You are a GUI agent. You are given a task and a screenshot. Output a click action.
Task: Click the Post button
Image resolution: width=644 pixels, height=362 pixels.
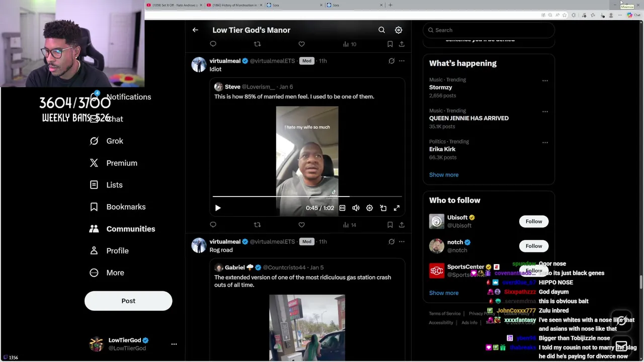(128, 301)
